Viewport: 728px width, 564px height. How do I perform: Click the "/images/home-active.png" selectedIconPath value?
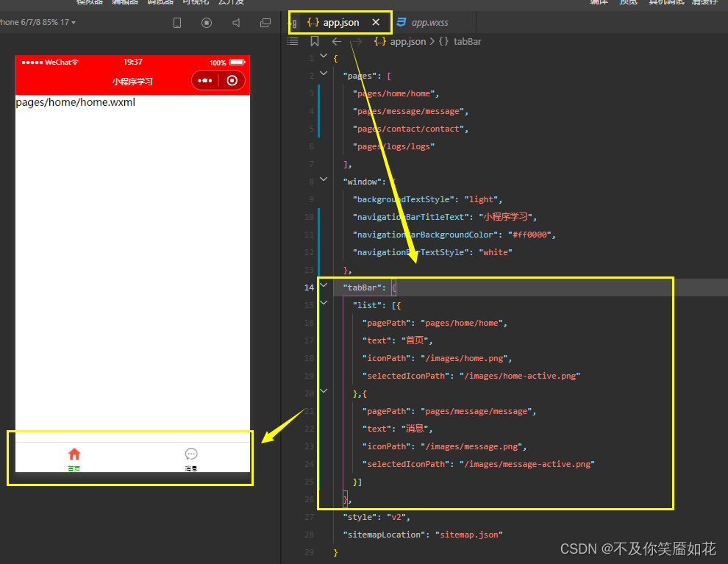(520, 376)
